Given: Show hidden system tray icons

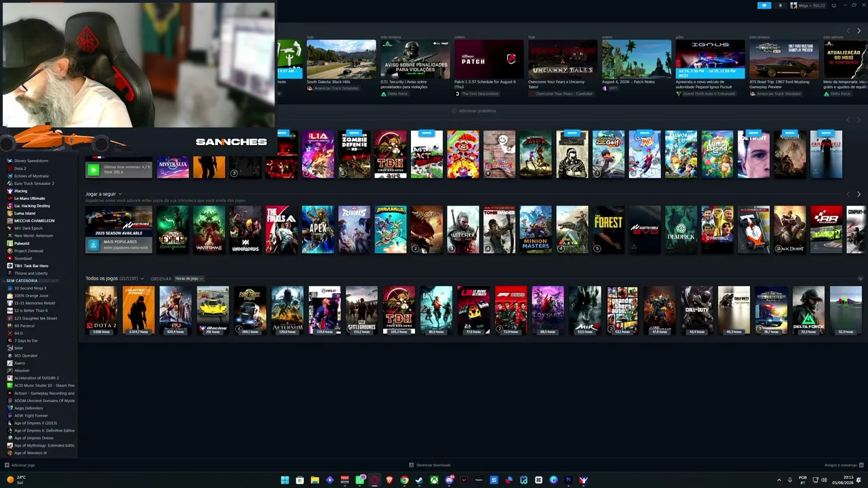Looking at the screenshot, I should (779, 480).
